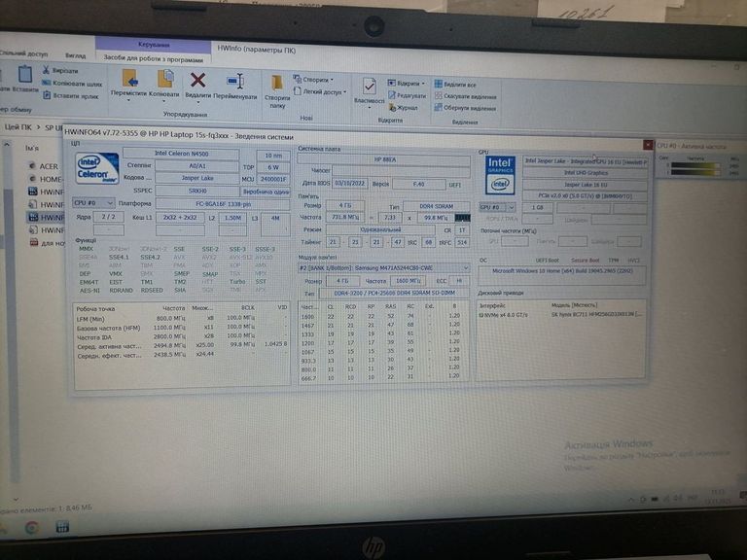Click the red Delete (Видалити) icon
This screenshot has width=747, height=560.
197,81
